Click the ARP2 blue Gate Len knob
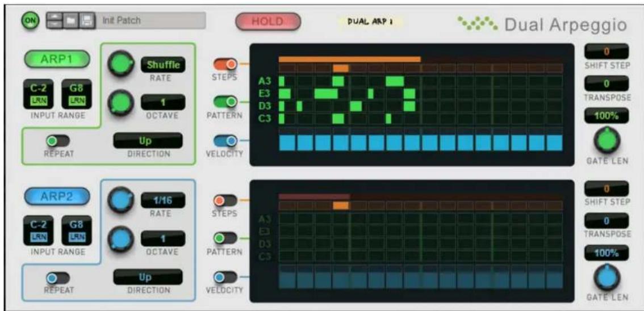644x311 pixels. [607, 278]
